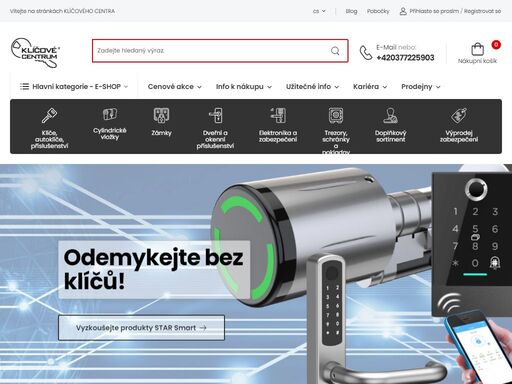This screenshot has width=512, height=384.
Task: Expand the cs language dropdown
Action: tap(319, 11)
